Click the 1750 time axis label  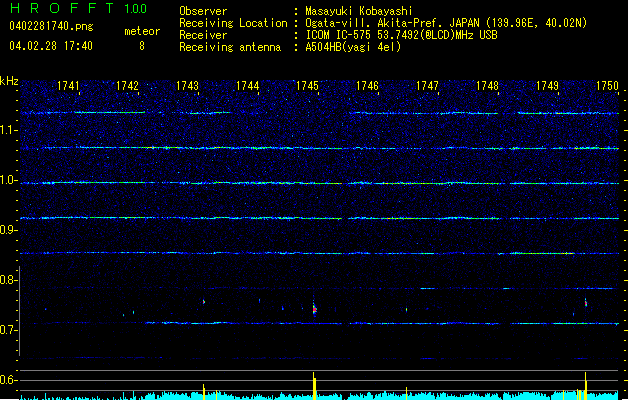(607, 86)
